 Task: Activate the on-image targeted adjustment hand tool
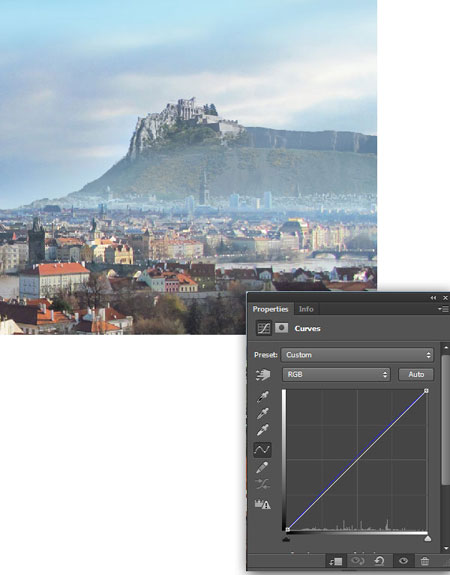[263, 374]
